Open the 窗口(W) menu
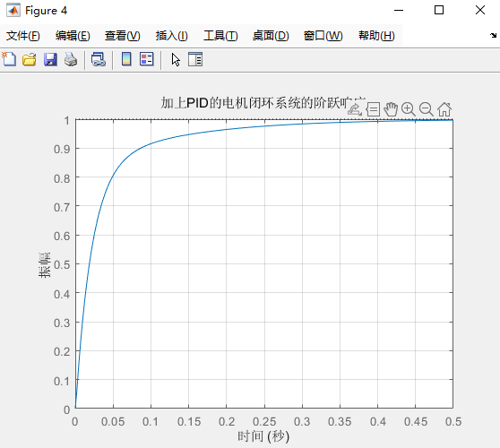 point(323,36)
